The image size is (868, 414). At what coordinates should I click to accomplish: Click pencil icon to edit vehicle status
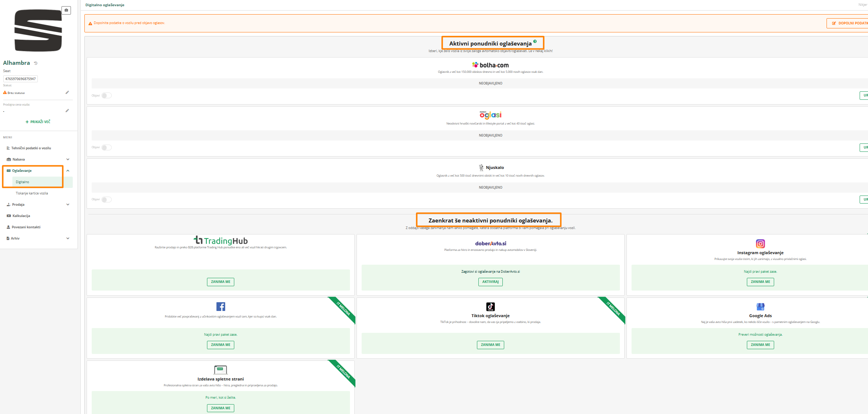coord(67,92)
